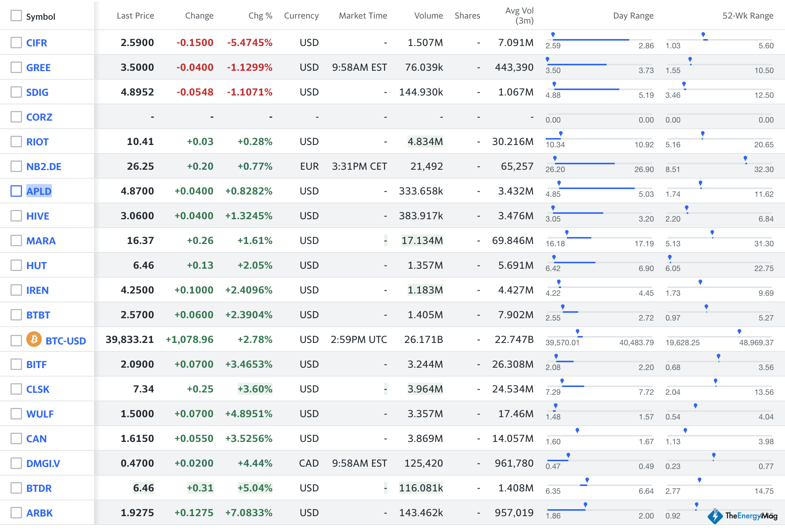The width and height of the screenshot is (785, 532).
Task: Select the ARBK row checkbox
Action: tap(16, 513)
